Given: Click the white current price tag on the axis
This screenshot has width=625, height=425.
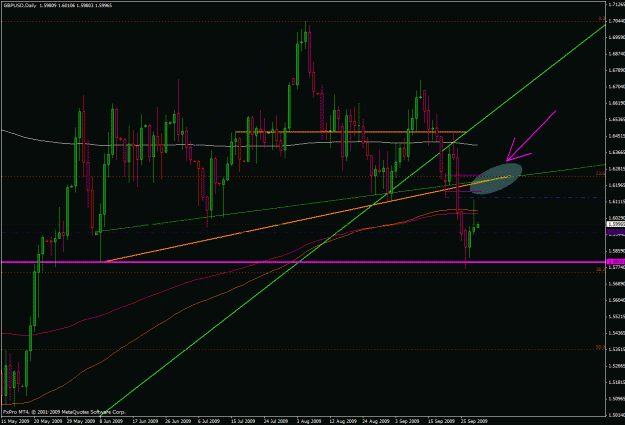Looking at the screenshot, I should [615, 225].
